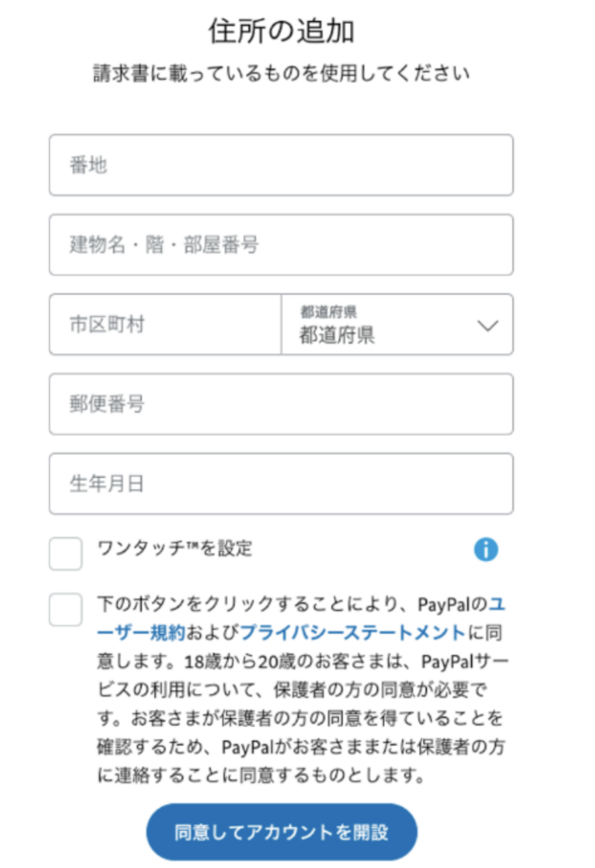Focus the 番地 address field
595x868 pixels.
(x=281, y=165)
